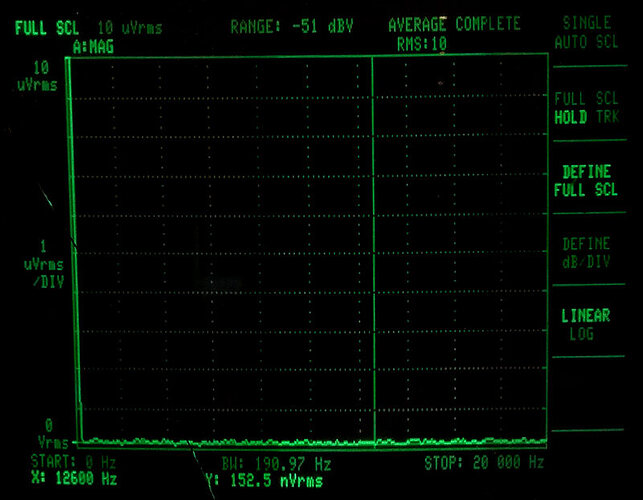This screenshot has width=643, height=500.
Task: Select LINEAR scale option
Action: 586,316
